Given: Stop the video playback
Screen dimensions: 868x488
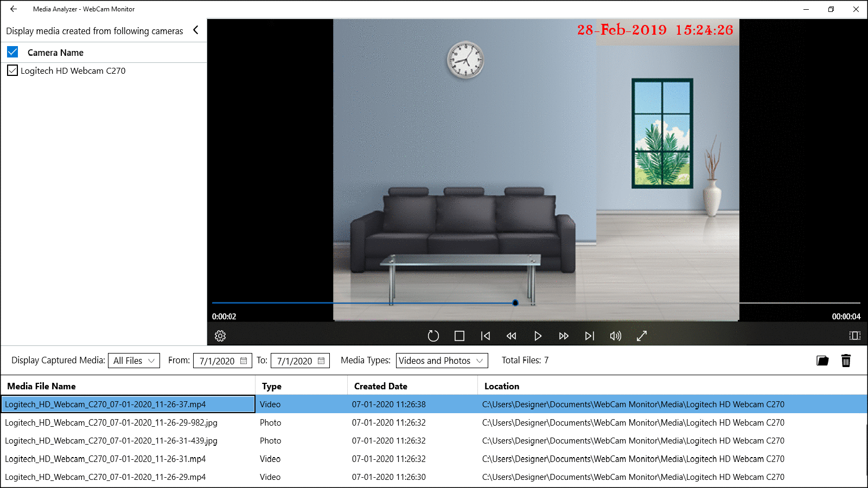Looking at the screenshot, I should (459, 336).
